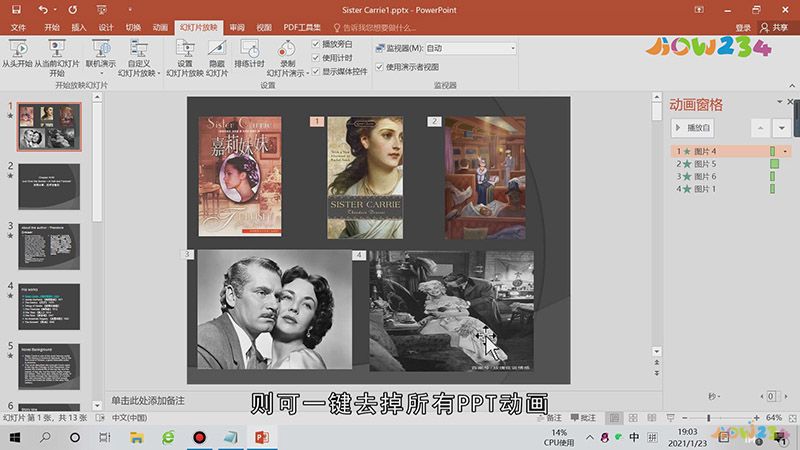This screenshot has height=450, width=800.
Task: Open the PDF工具集 tab
Action: tap(302, 28)
